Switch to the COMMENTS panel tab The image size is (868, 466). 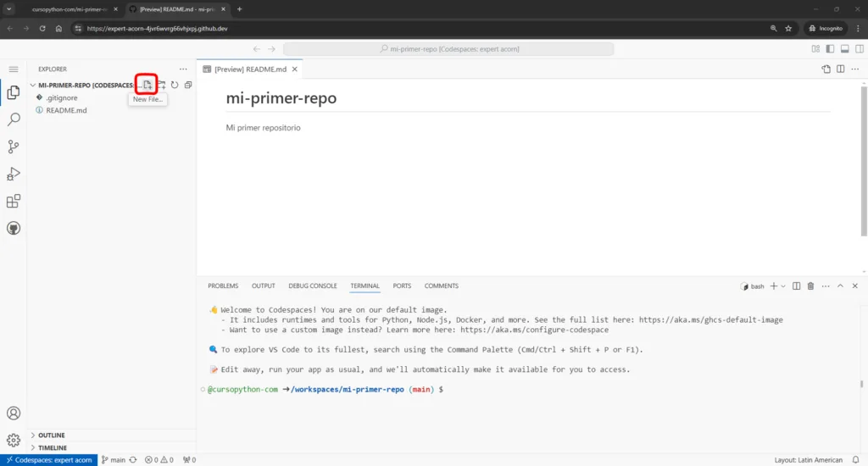pos(441,286)
